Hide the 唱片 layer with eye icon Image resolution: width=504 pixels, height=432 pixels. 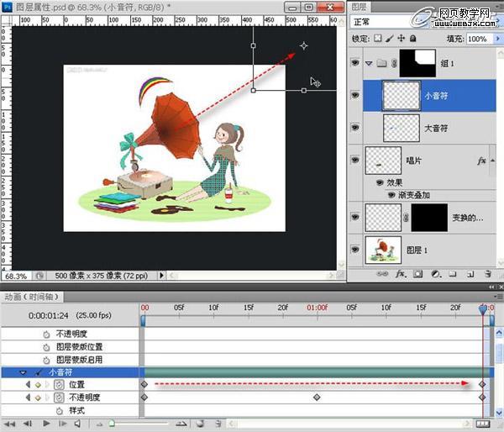[x=354, y=159]
